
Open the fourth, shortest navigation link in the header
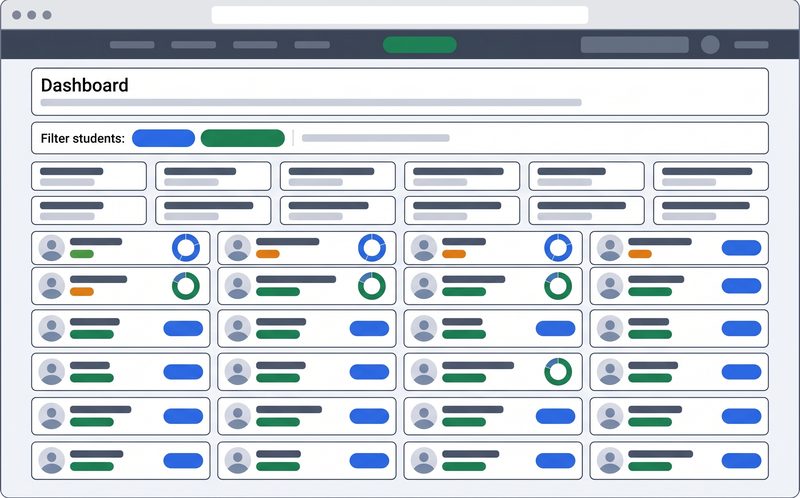[x=312, y=45]
